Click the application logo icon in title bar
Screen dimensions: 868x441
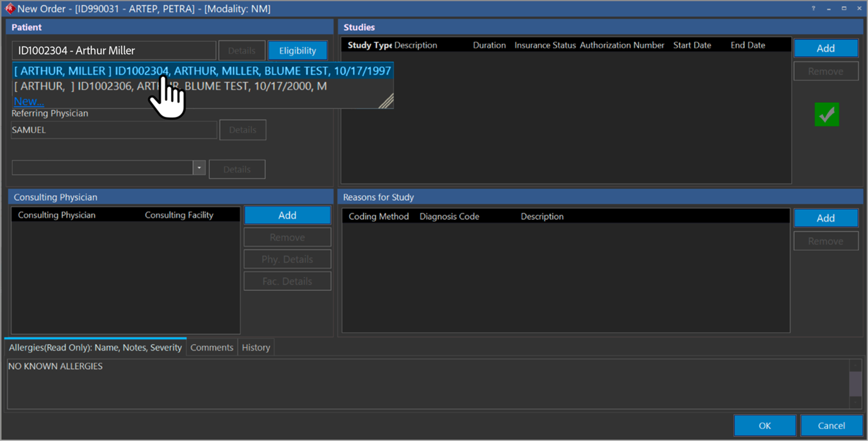coord(9,9)
